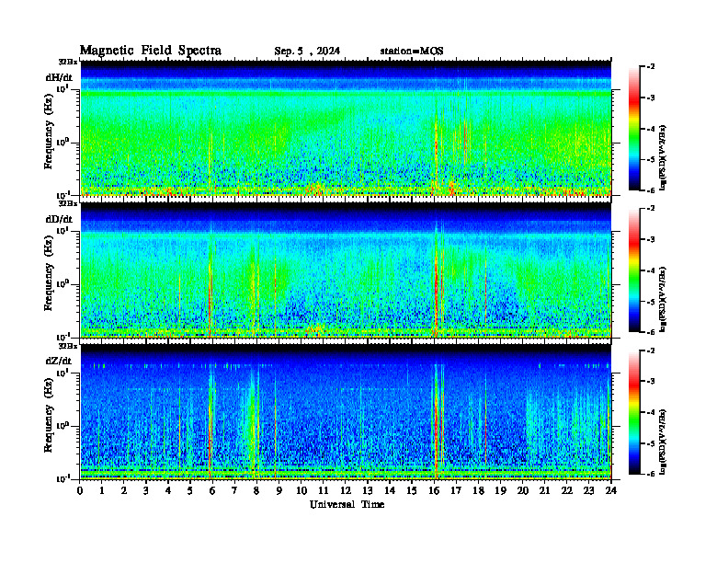Click hour tick label "22" on time axis

click(566, 490)
